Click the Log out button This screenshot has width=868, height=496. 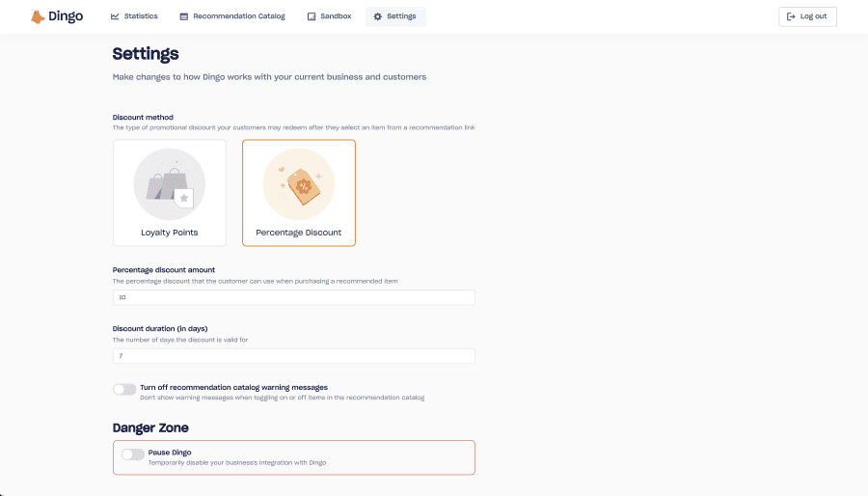click(807, 16)
